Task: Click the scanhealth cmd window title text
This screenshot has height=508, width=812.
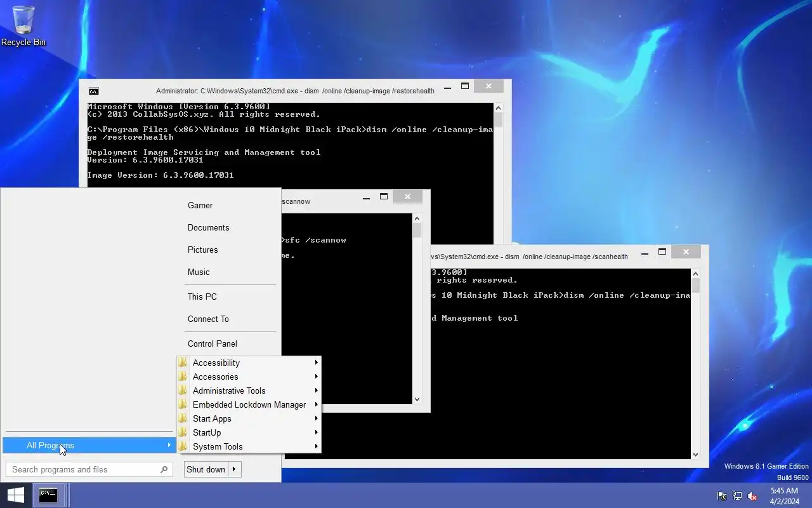Action: (x=530, y=257)
